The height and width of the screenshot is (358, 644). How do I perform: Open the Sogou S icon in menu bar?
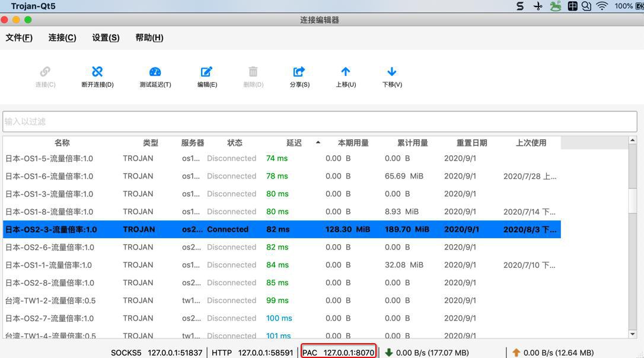520,6
